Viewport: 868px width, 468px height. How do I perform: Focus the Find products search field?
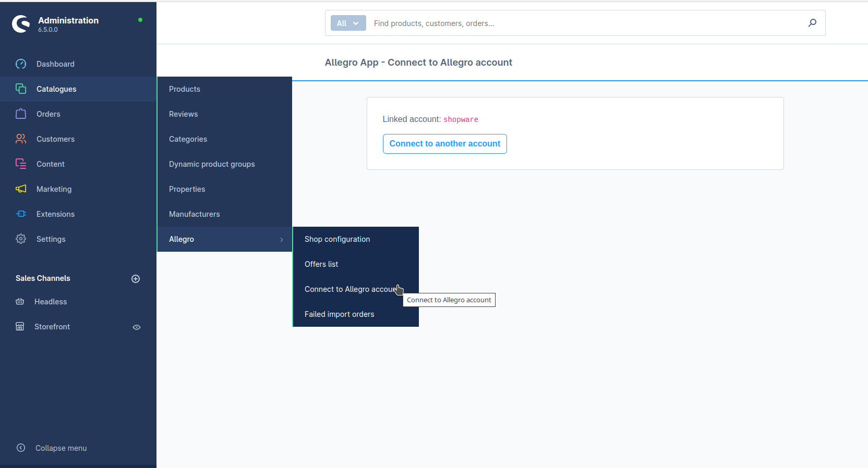[x=587, y=23]
